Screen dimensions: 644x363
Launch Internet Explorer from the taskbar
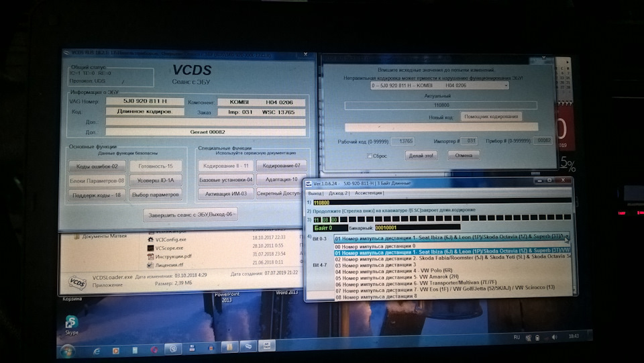point(97,351)
